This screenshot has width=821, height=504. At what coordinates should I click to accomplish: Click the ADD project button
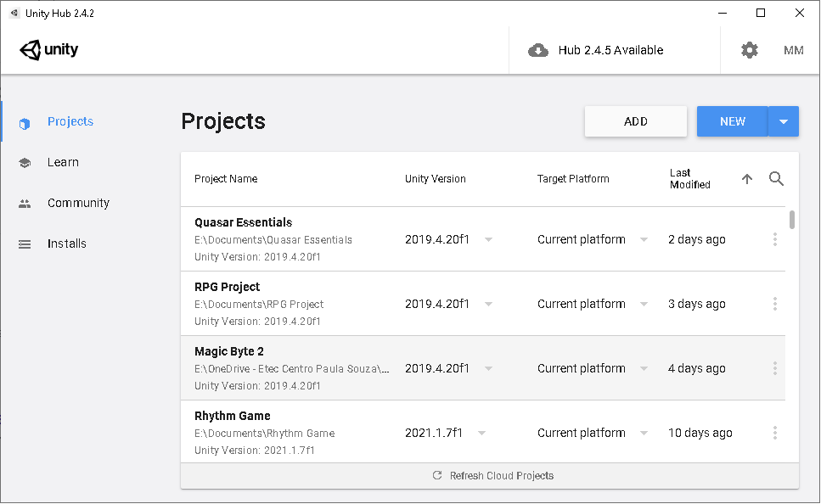pyautogui.click(x=635, y=121)
